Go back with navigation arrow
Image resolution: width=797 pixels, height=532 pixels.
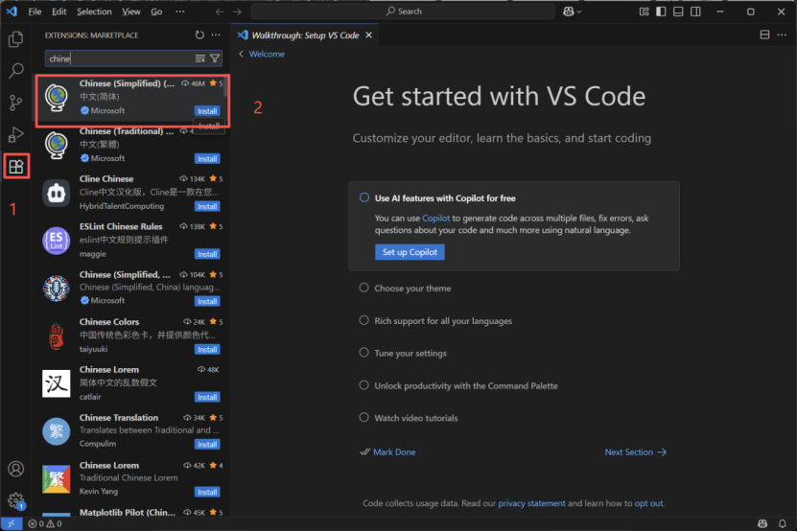(219, 12)
